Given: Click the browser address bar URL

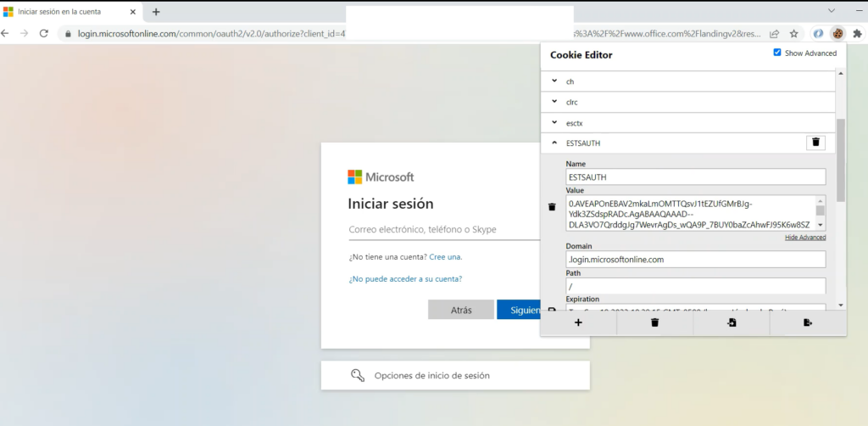Looking at the screenshot, I should (x=211, y=34).
